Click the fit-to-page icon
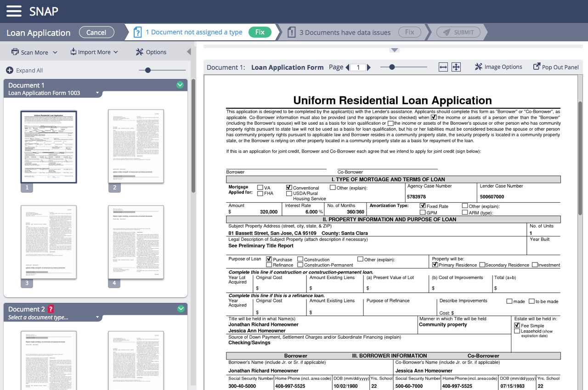 456,67
